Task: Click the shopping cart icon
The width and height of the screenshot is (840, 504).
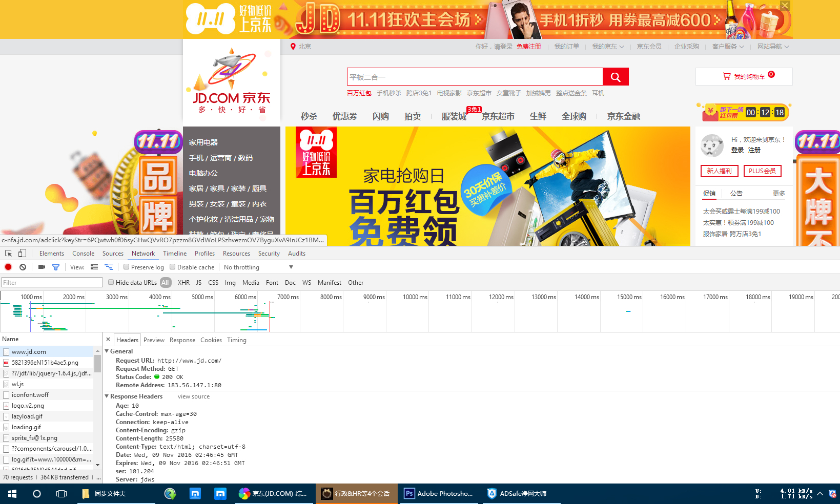Action: click(727, 76)
